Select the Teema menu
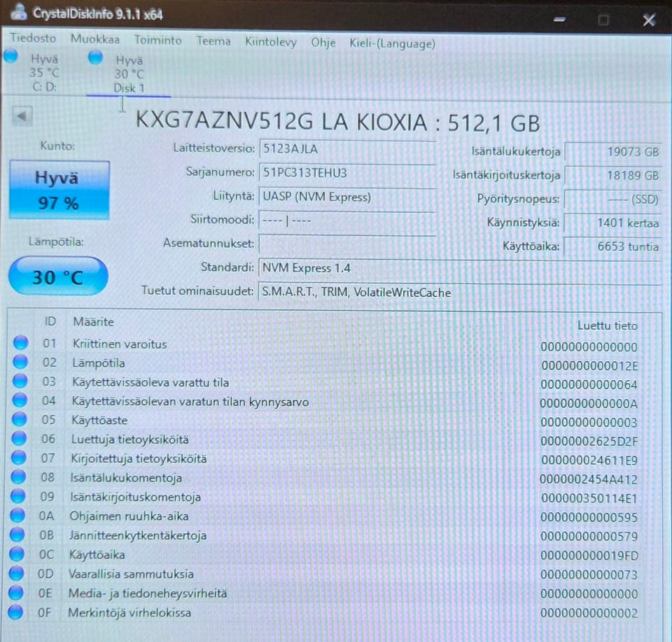The width and height of the screenshot is (672, 642). [213, 42]
